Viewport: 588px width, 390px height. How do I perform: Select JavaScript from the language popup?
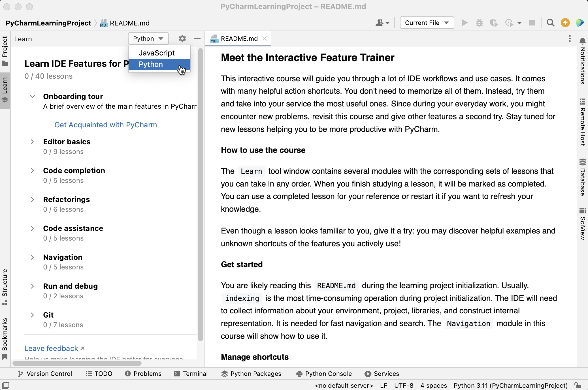pos(157,53)
